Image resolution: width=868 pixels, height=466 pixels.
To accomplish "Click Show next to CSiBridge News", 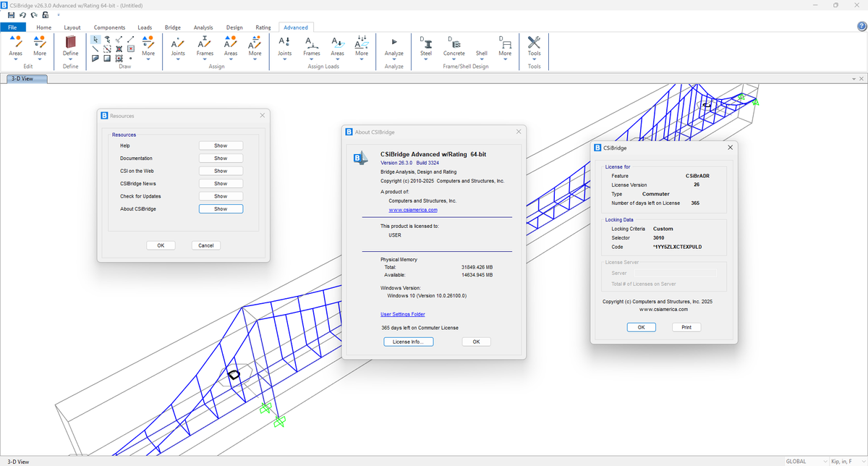I will pos(221,184).
